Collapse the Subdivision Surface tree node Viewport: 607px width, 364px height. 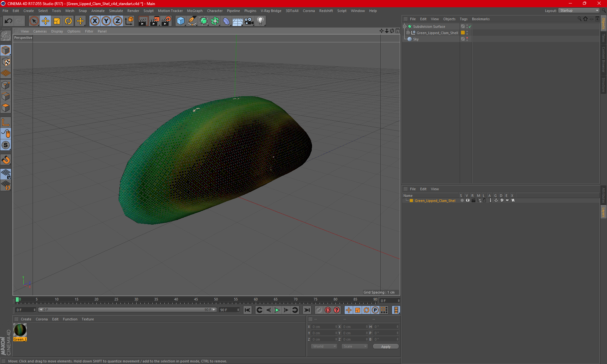click(x=404, y=27)
